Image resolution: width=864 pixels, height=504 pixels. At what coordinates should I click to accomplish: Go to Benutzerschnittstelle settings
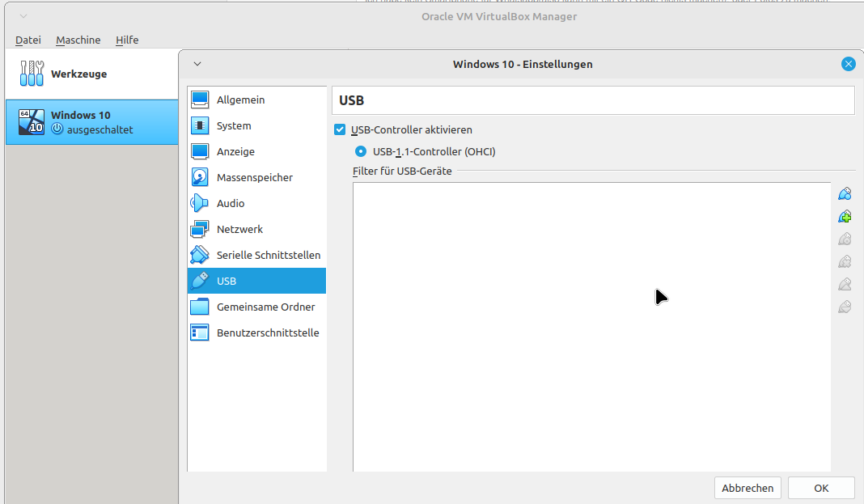[x=256, y=332]
